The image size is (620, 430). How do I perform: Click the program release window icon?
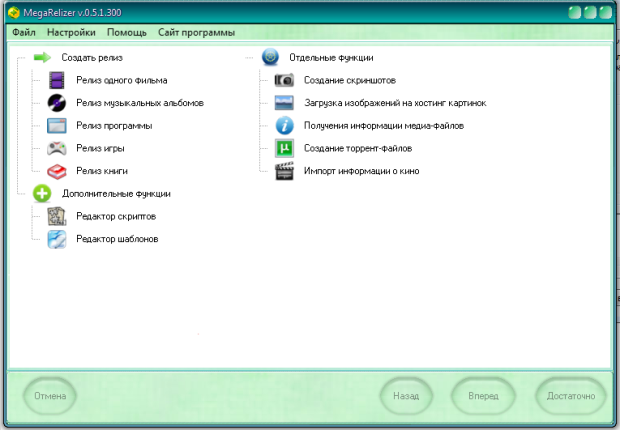pos(57,126)
